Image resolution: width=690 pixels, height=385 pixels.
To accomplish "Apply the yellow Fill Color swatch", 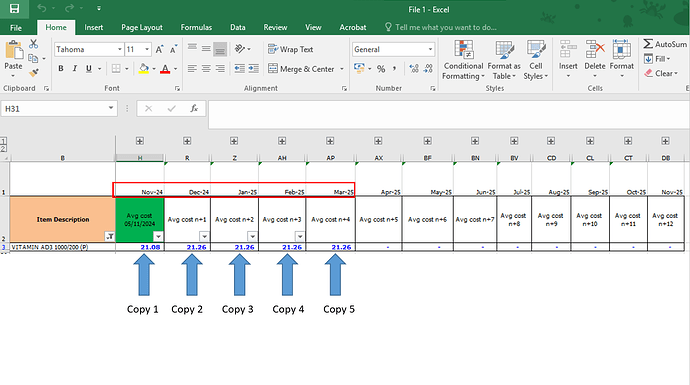I will point(143,69).
